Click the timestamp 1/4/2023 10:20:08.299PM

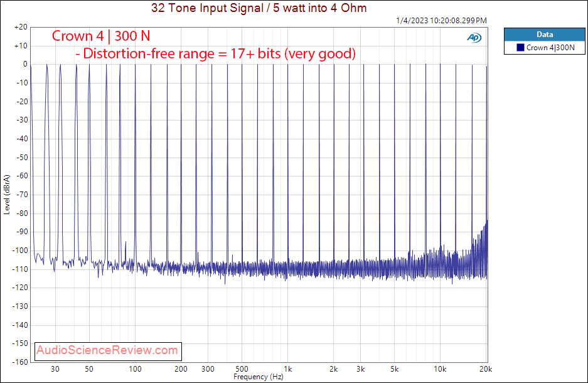pos(441,21)
